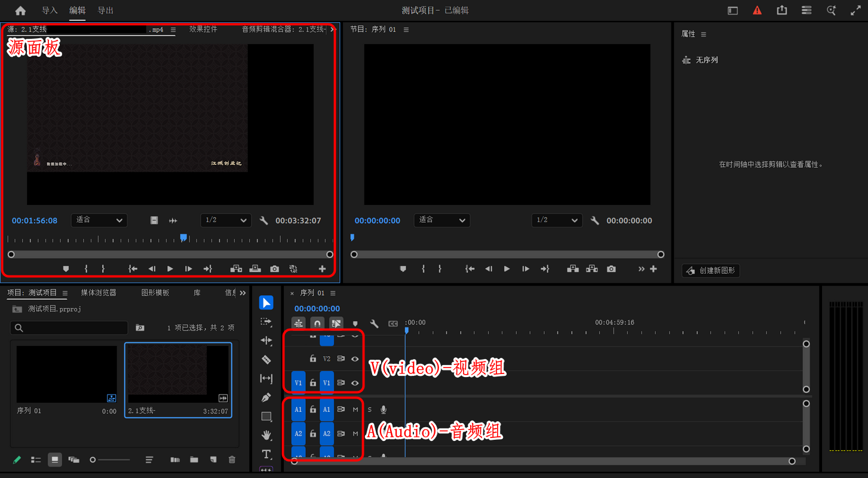Play the source clip

click(x=170, y=269)
